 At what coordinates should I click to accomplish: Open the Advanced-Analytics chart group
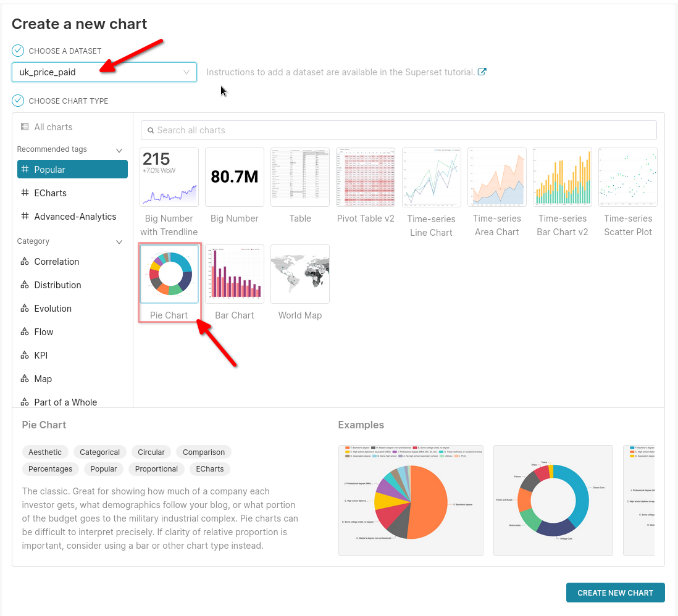(x=75, y=216)
